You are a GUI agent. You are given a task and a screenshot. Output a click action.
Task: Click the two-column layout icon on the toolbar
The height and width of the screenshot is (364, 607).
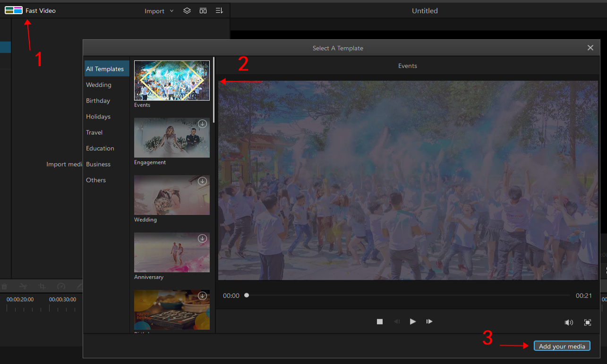coord(203,10)
